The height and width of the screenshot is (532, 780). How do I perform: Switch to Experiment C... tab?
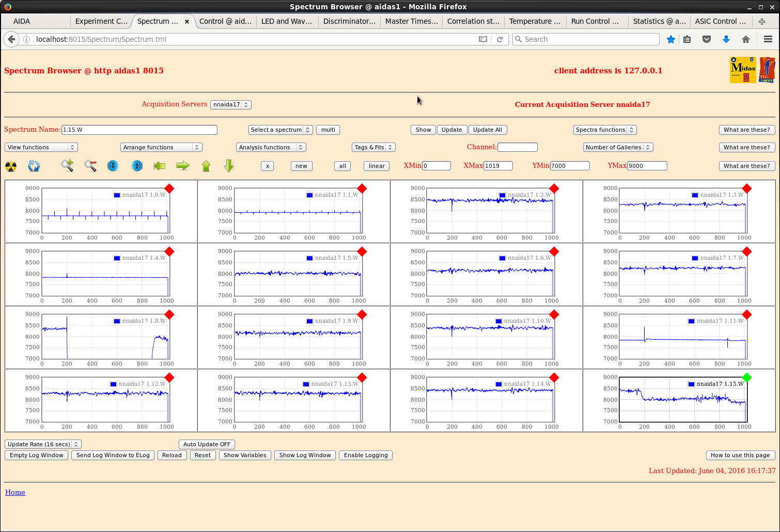[101, 21]
